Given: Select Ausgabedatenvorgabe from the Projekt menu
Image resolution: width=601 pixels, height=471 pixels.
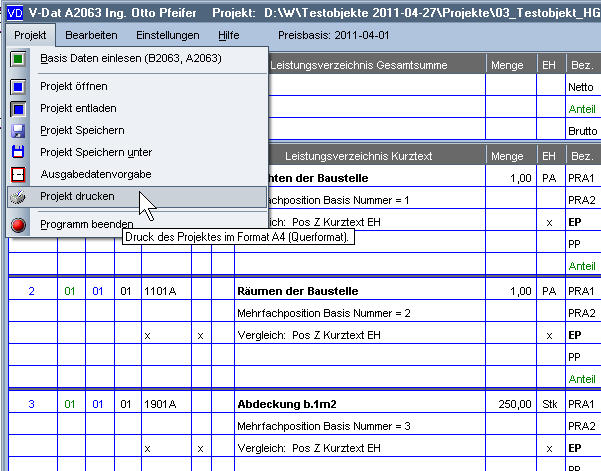Looking at the screenshot, I should tap(97, 174).
